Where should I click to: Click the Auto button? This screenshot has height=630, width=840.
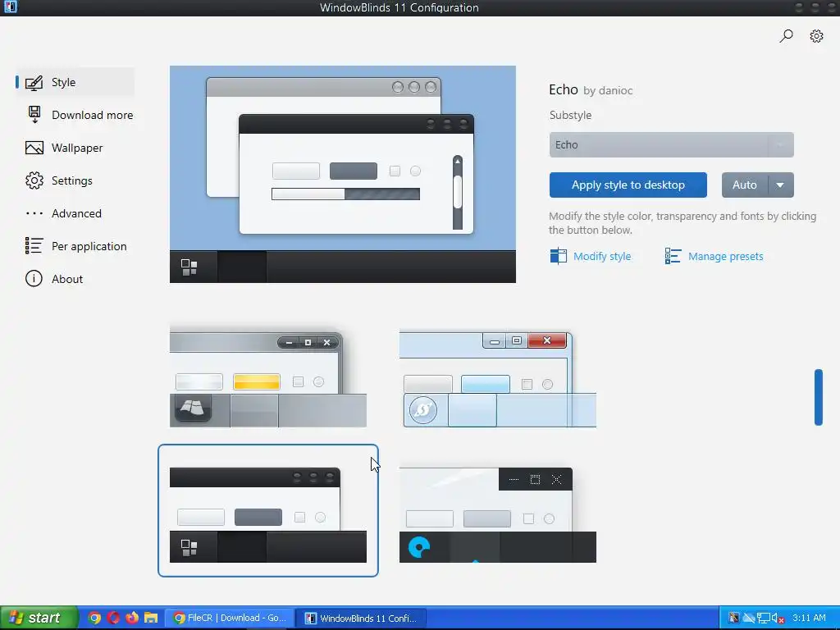point(745,185)
